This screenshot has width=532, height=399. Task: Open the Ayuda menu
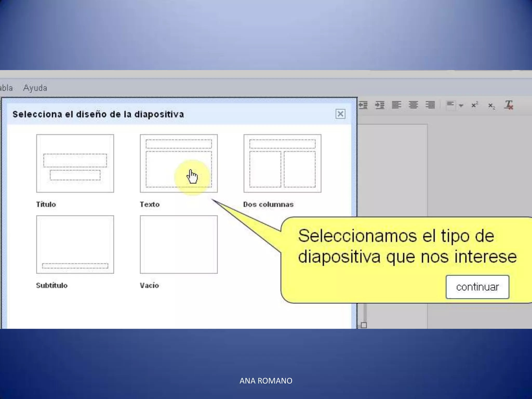point(35,88)
